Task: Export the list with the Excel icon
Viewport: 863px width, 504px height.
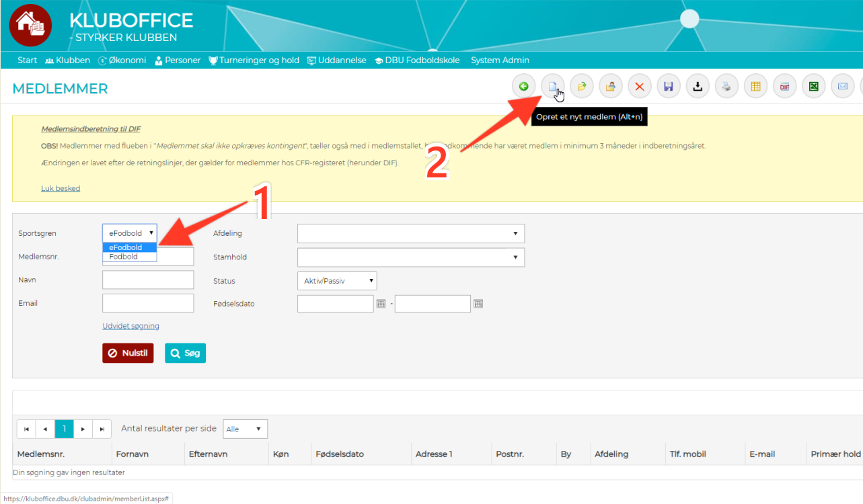Action: pos(813,87)
